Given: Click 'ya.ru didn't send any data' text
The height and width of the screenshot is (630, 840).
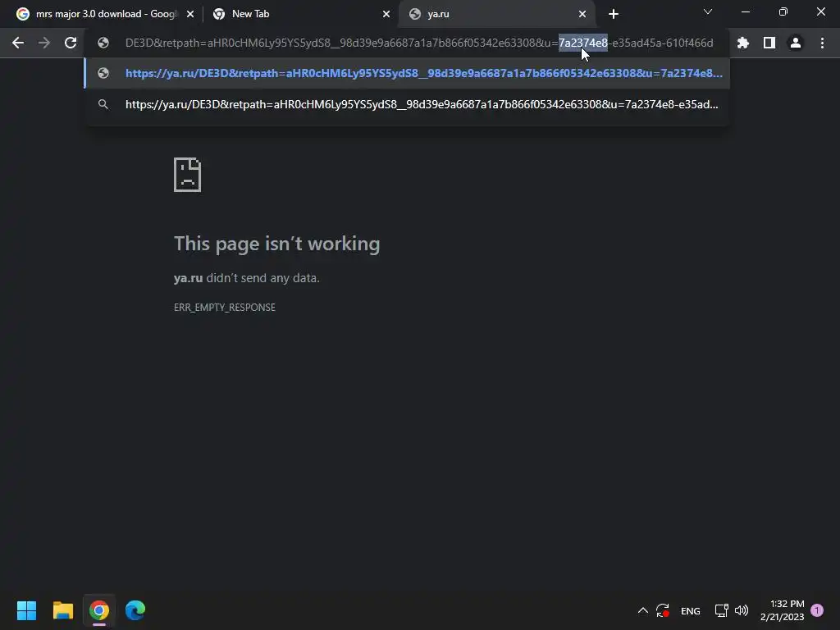Looking at the screenshot, I should coord(246,278).
